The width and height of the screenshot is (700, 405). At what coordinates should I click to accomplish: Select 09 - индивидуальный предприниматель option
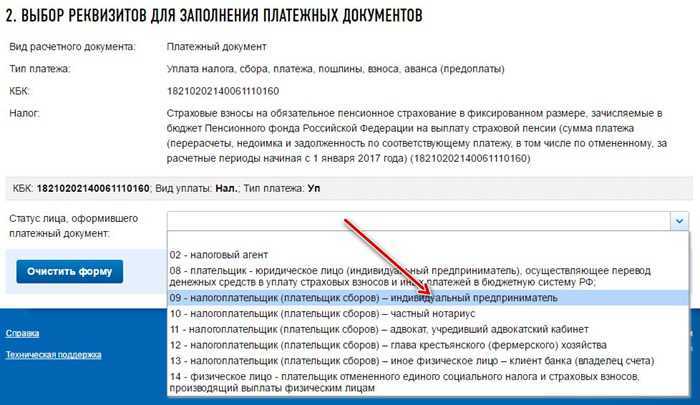(428, 298)
